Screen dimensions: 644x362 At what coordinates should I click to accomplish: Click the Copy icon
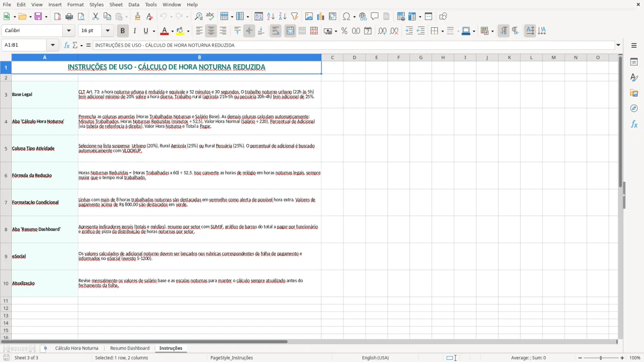(x=107, y=17)
